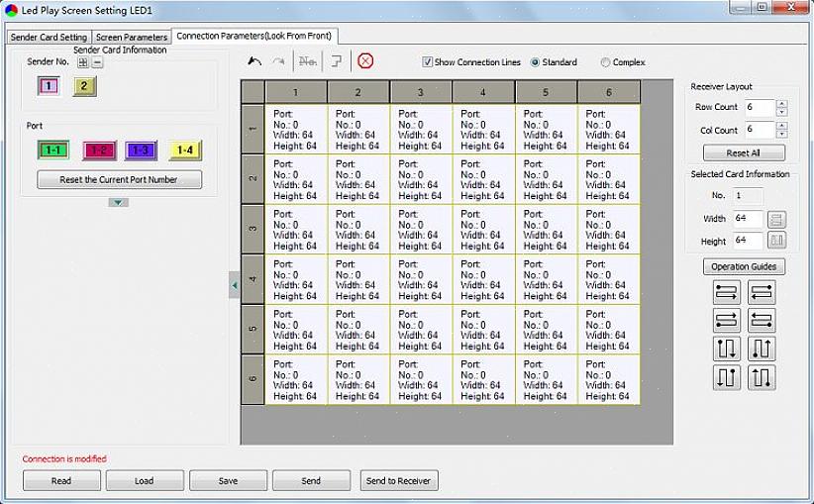Click the Reset All button
Screen dimensions: 814x504
(744, 153)
